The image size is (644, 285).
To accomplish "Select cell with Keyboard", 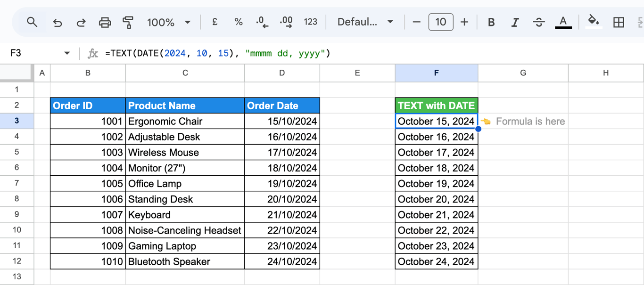I will pyautogui.click(x=185, y=214).
